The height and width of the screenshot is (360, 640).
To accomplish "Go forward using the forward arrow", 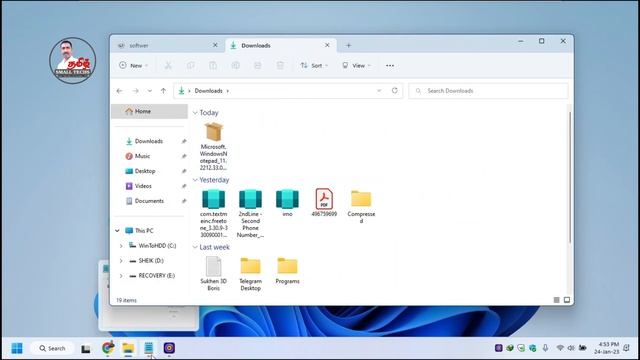I will (x=135, y=91).
